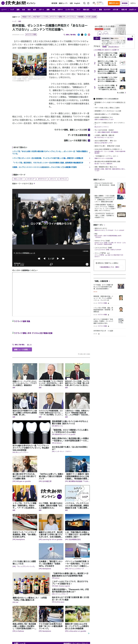Image resolution: width=138 pixels, height=644 pixels.
Task: Open 紙面ビューアー link in header
Action: pos(63,3)
